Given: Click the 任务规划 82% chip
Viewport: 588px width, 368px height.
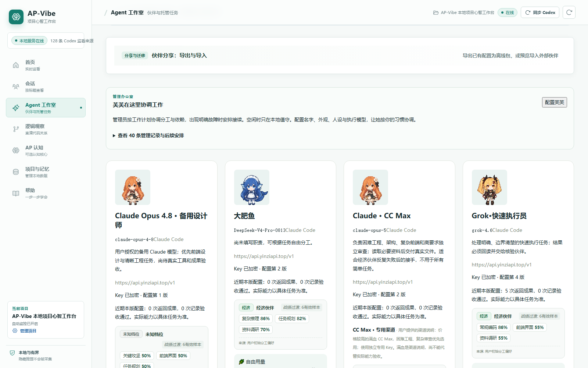Looking at the screenshot, I should (292, 319).
